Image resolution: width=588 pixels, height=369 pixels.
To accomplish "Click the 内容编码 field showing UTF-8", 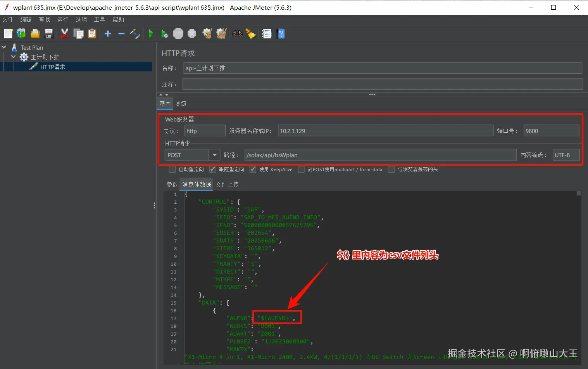I will (x=566, y=155).
